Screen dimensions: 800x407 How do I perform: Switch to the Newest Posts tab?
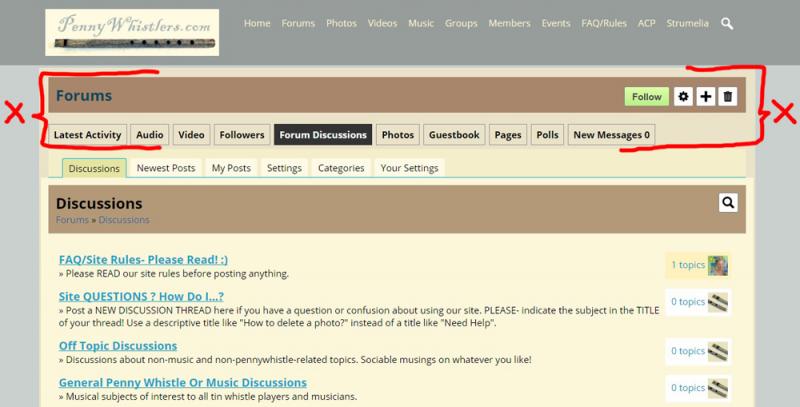coord(166,168)
